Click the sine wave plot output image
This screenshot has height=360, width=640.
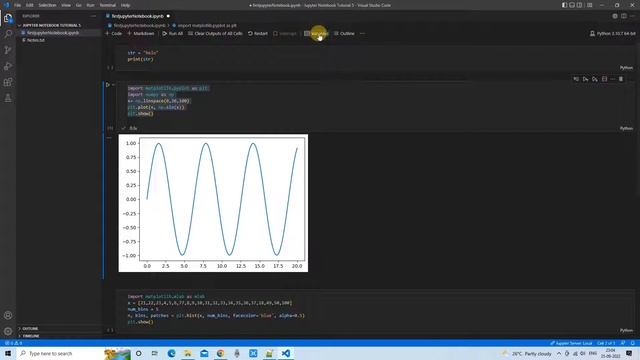[x=213, y=203]
